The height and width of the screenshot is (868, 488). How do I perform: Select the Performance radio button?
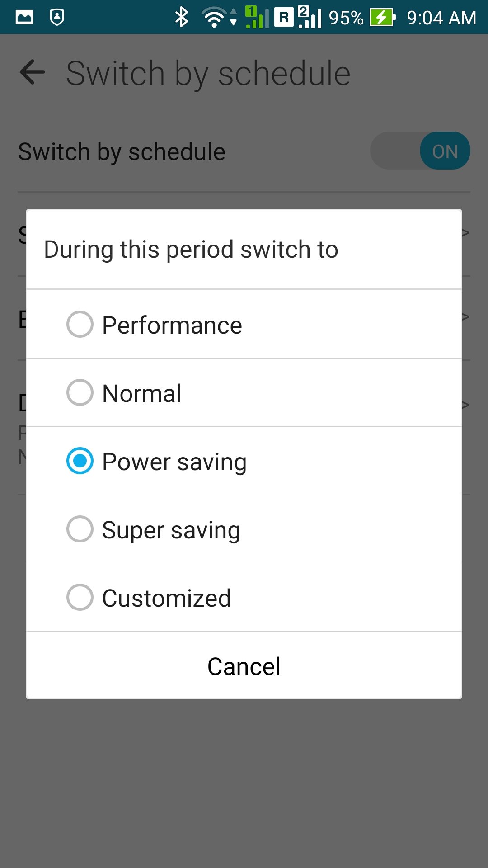pos(80,324)
